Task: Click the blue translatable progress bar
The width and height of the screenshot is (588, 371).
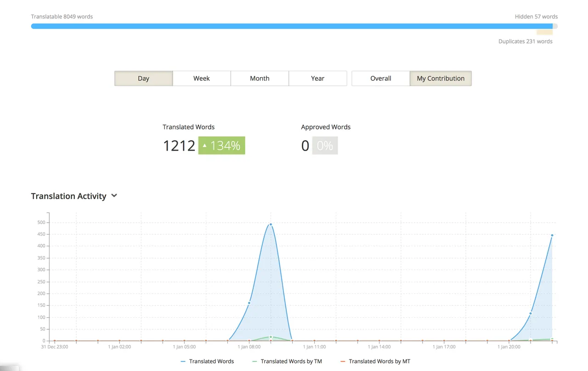Action: tap(291, 26)
